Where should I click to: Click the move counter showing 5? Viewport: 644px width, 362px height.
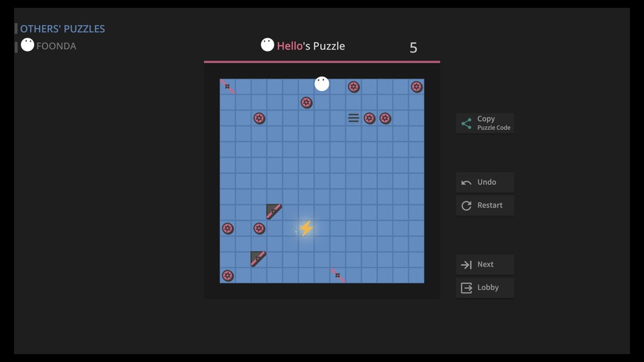point(413,48)
